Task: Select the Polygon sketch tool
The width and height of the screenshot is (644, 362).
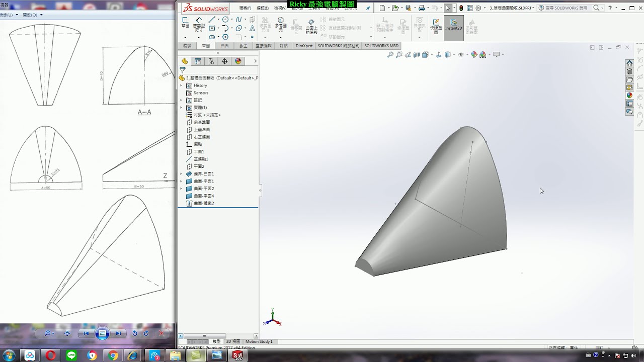Action: [225, 37]
